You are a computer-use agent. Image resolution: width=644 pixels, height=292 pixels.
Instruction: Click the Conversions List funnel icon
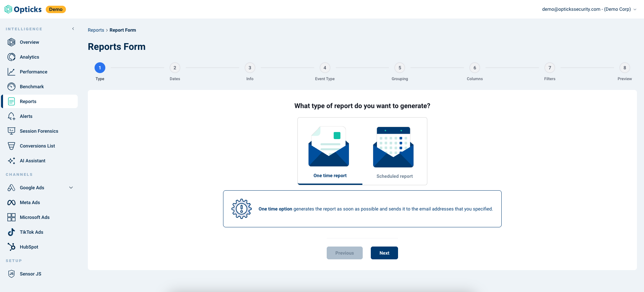click(x=11, y=146)
